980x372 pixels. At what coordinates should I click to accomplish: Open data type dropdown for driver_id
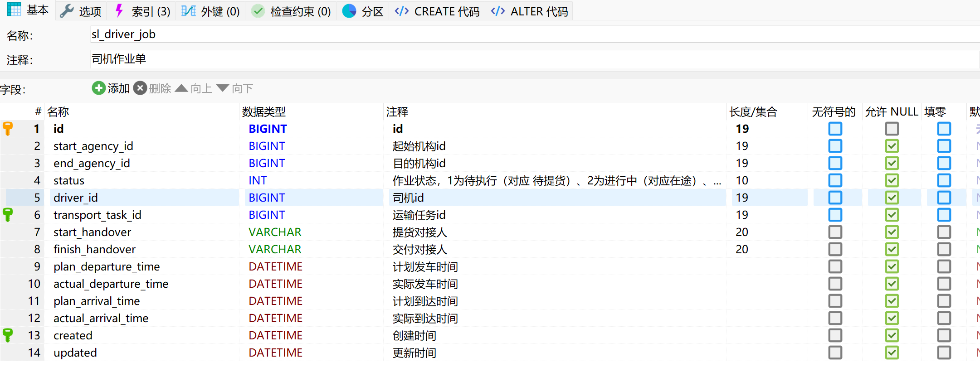267,198
